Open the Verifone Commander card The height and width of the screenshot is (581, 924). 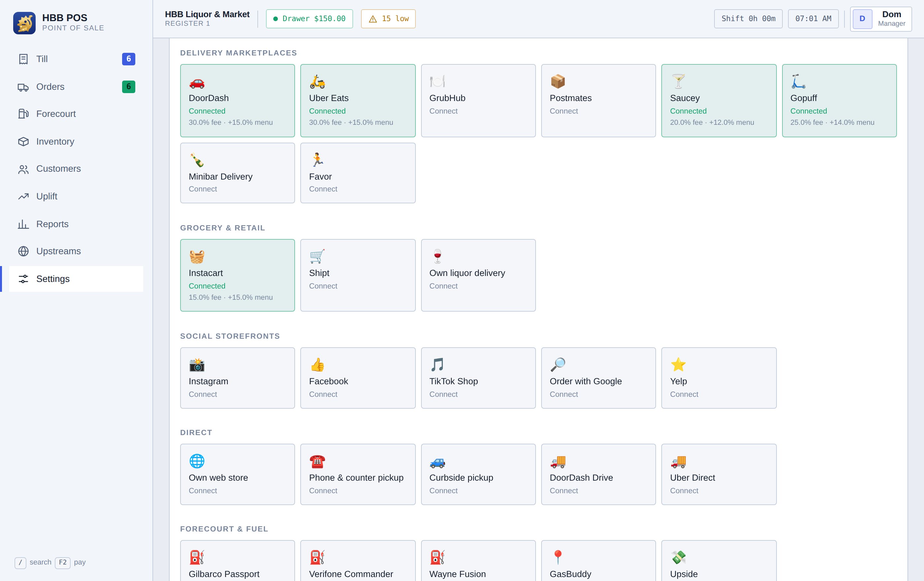pos(358,561)
